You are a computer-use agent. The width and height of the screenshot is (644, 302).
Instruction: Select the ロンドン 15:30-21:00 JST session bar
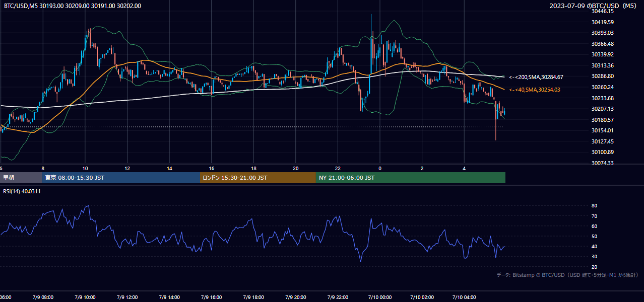tap(258, 178)
